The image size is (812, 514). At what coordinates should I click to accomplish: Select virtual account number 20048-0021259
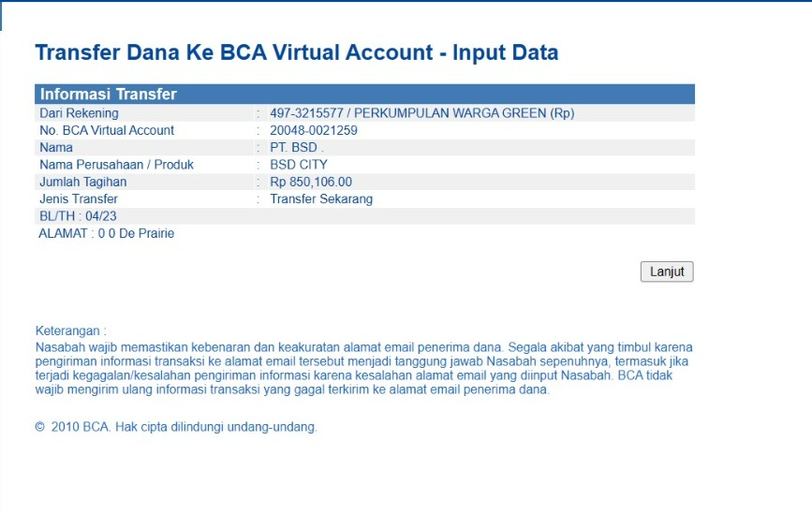pyautogui.click(x=313, y=130)
